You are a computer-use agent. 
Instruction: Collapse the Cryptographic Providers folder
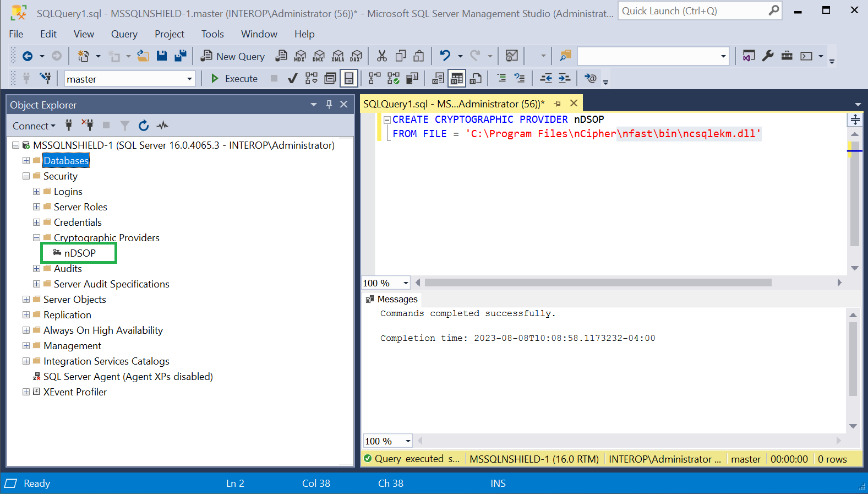click(36, 237)
